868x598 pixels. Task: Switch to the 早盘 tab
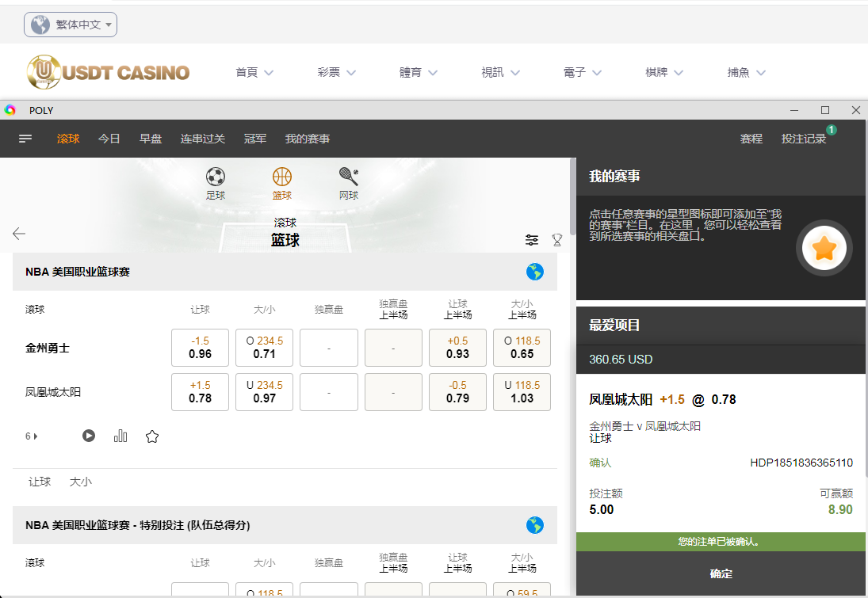[x=151, y=139]
